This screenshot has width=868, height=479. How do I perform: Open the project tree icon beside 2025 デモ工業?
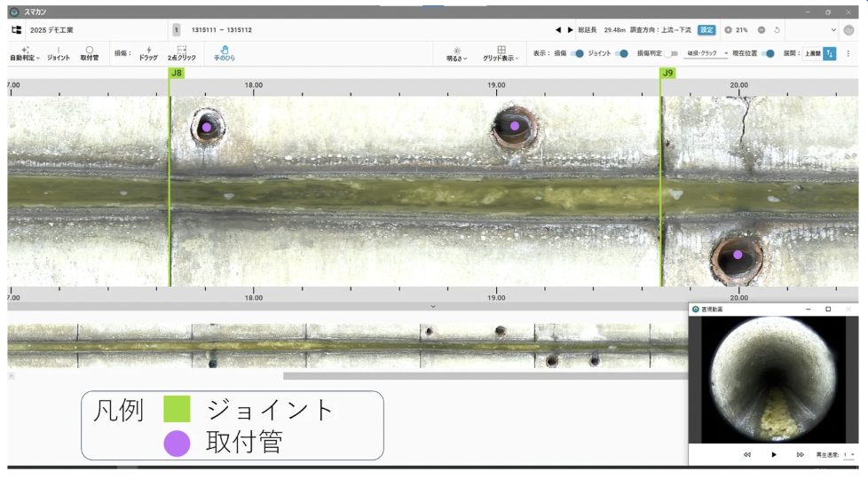click(x=16, y=30)
